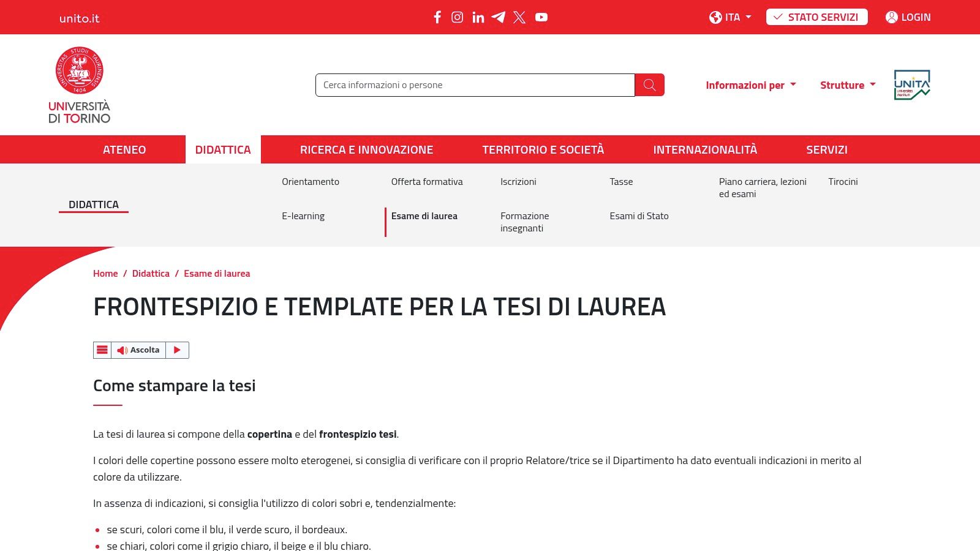Switch to the RICERCA E INNOVAZIONE tab
Viewport: 980px width, 551px height.
click(366, 149)
